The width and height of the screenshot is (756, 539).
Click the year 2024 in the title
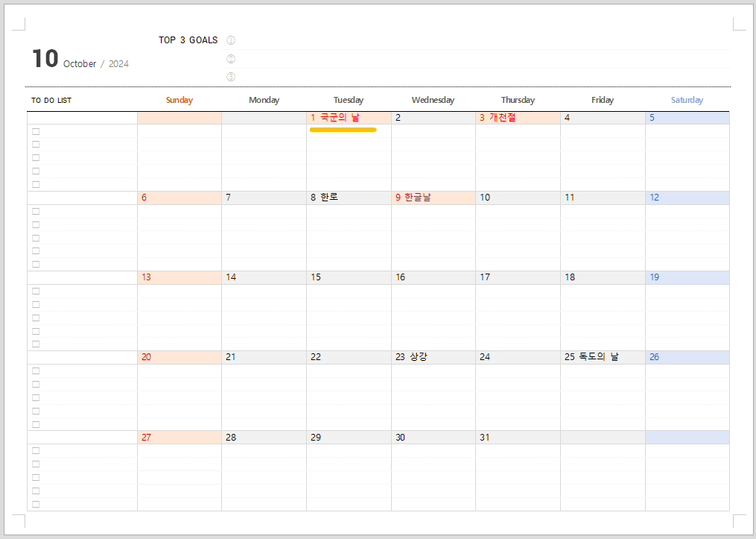click(118, 63)
